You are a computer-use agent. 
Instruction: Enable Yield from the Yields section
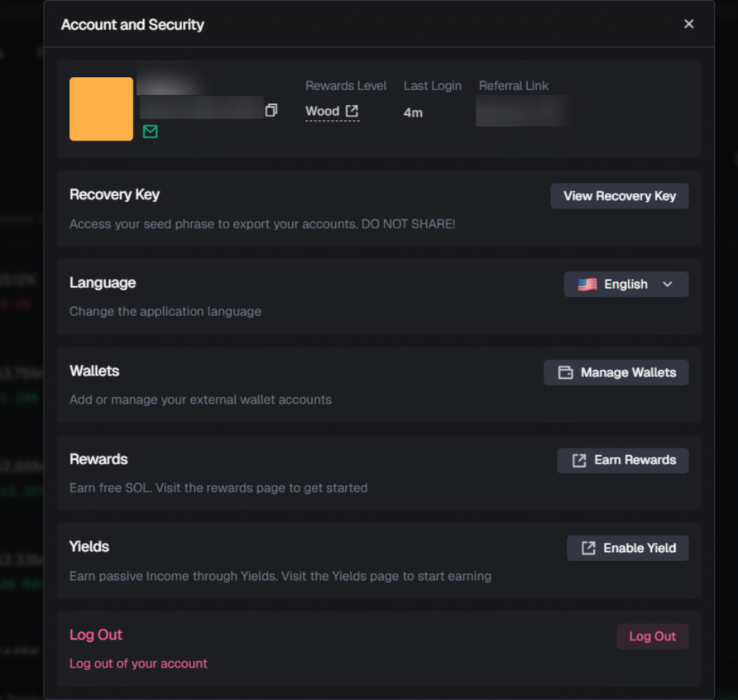tap(627, 548)
